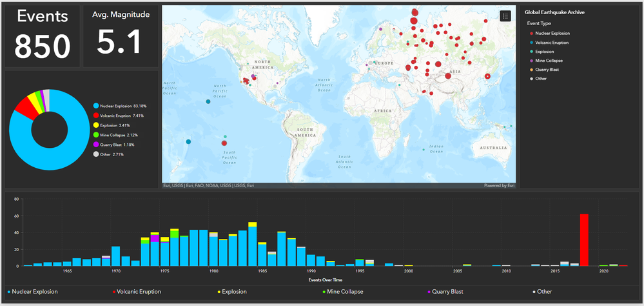Select the 1970 bar in Events Over Time

tap(116, 256)
